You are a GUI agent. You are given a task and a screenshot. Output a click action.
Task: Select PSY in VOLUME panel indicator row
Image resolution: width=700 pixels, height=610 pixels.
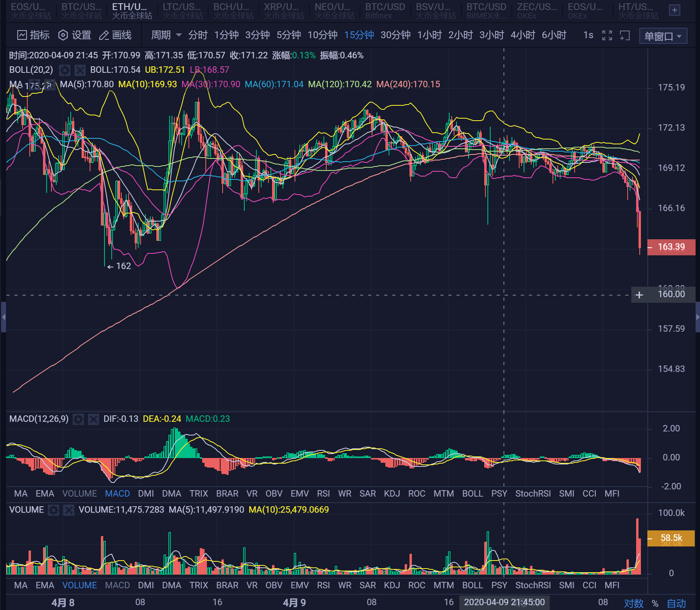499,585
